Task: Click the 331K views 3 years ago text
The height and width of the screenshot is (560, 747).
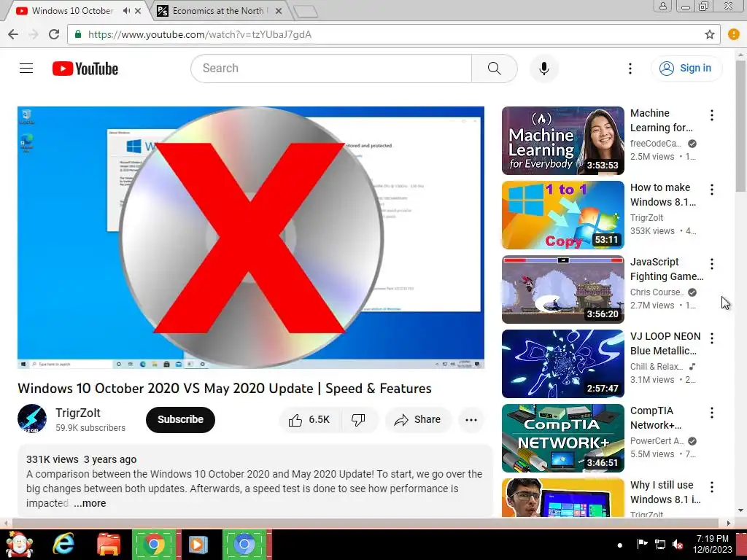Action: pos(81,459)
